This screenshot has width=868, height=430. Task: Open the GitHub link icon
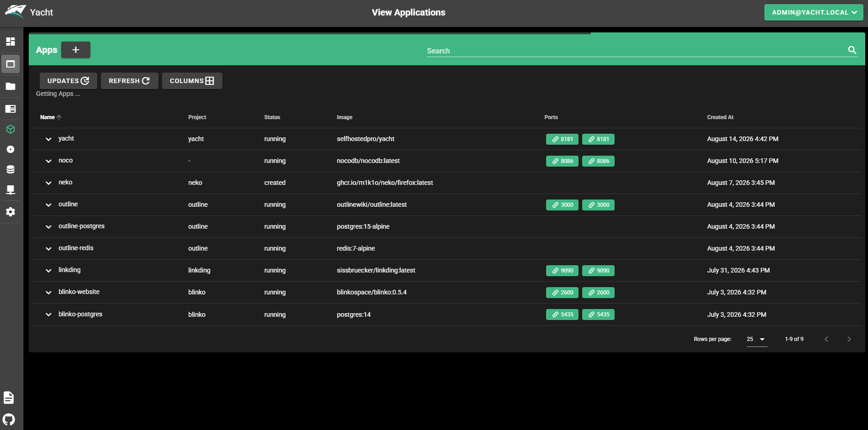9,420
